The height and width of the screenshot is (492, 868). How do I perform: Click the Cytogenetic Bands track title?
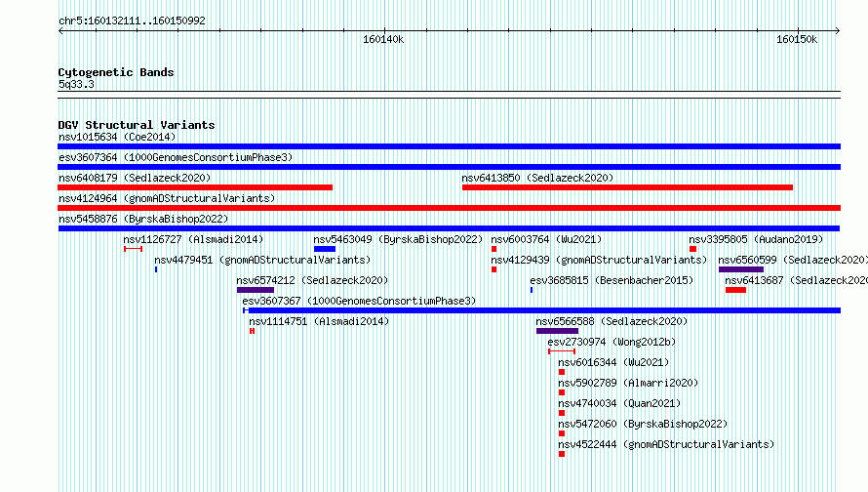pos(116,72)
